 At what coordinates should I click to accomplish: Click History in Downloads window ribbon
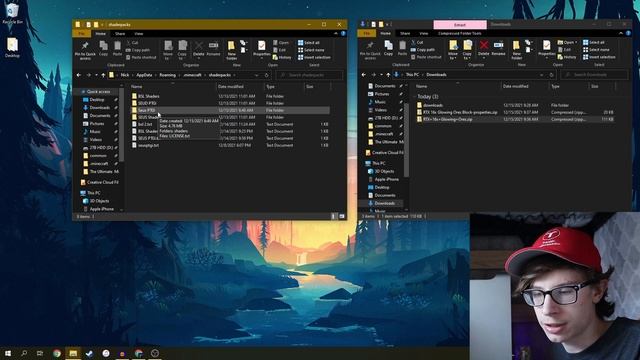(567, 57)
